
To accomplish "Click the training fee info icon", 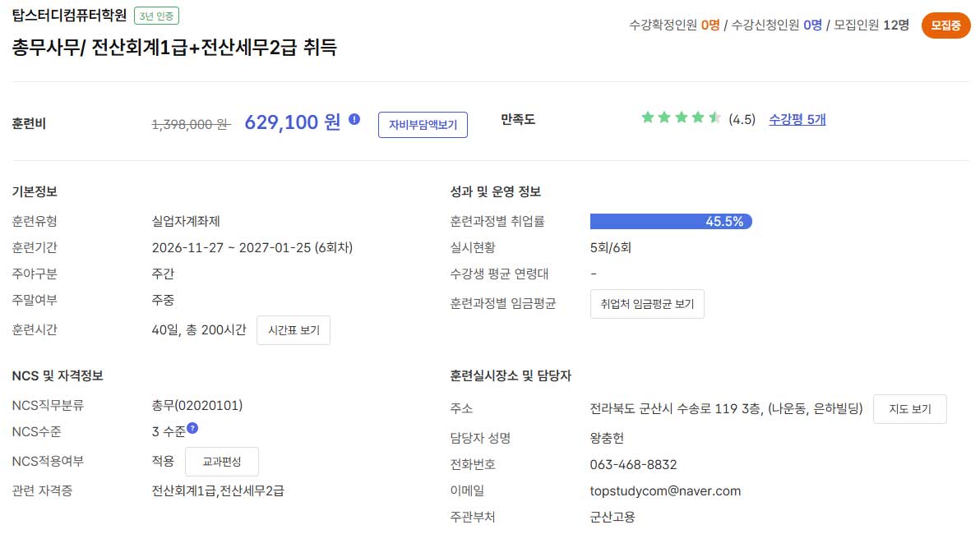I will [354, 119].
